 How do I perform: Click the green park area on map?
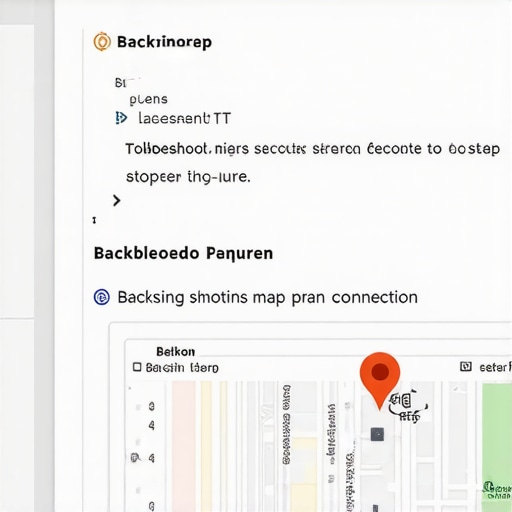497,447
